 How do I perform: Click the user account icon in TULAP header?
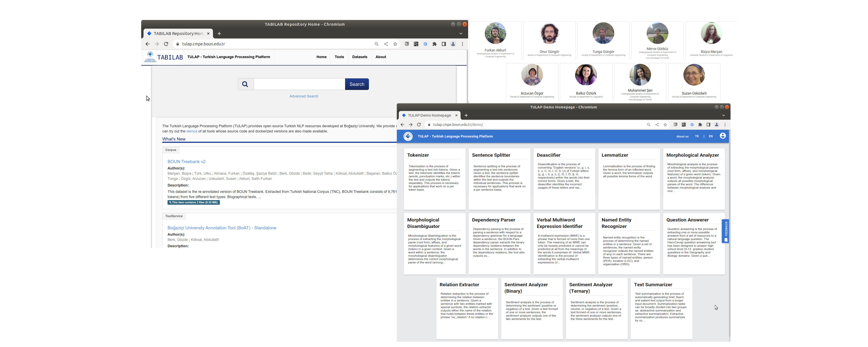(722, 136)
